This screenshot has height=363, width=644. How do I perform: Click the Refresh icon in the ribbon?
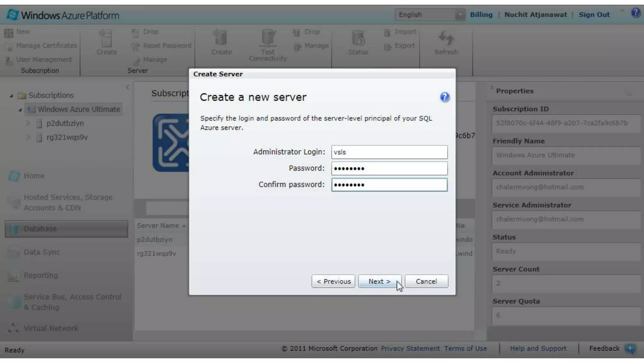coord(446,38)
